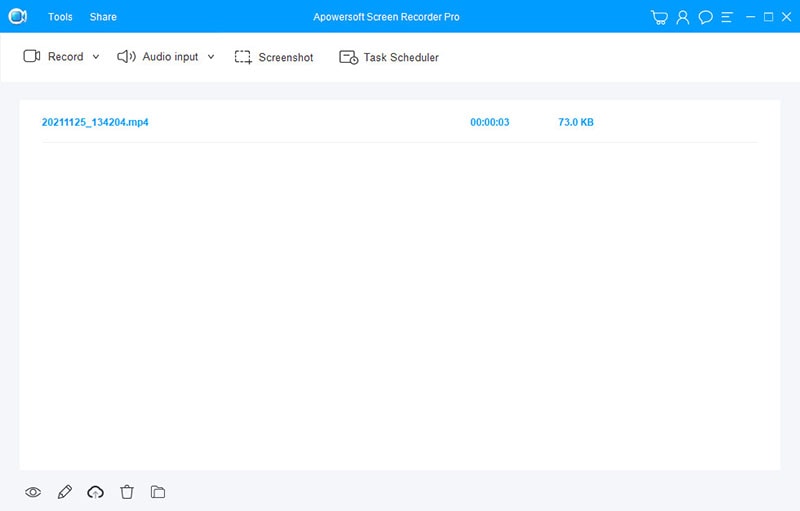This screenshot has height=511, width=800.
Task: Click the duration 00:00:03
Action: coord(490,122)
